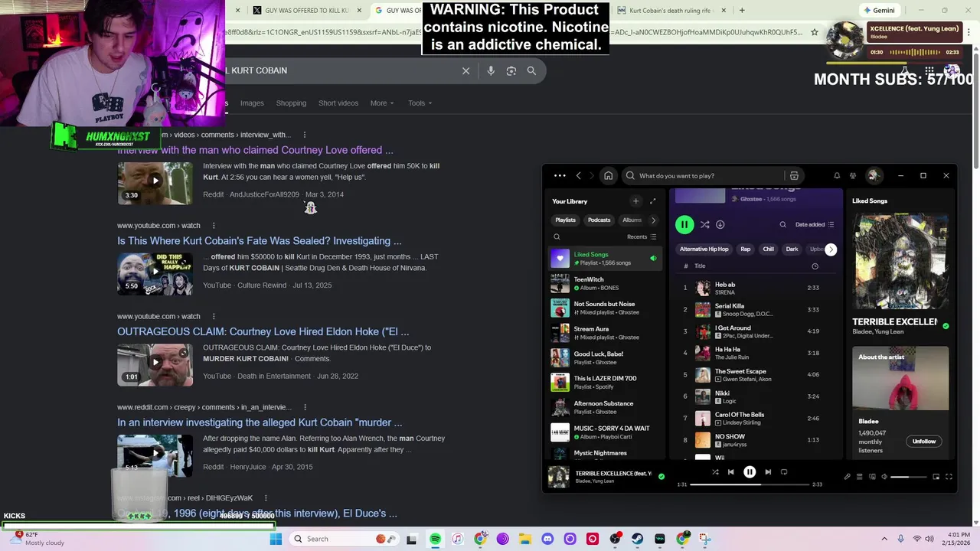Open Spotify notifications bell

click(x=837, y=175)
